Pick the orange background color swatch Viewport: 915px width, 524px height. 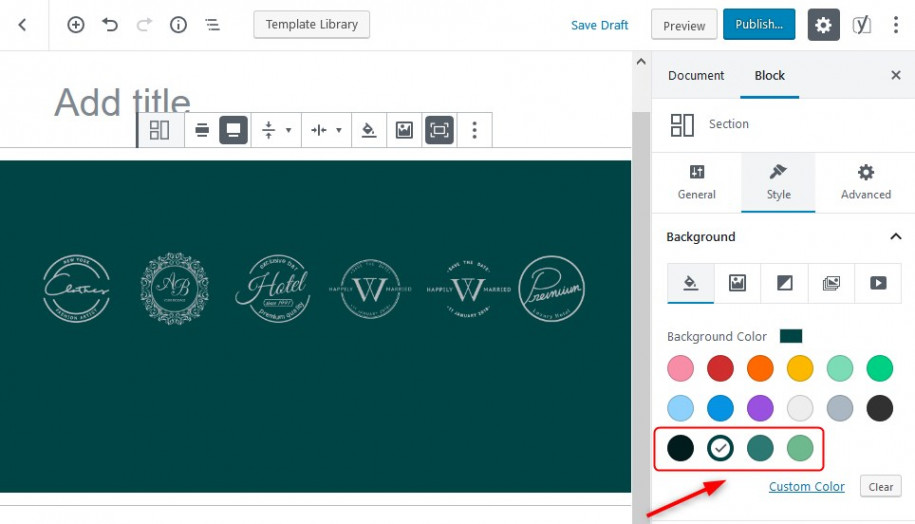[760, 368]
